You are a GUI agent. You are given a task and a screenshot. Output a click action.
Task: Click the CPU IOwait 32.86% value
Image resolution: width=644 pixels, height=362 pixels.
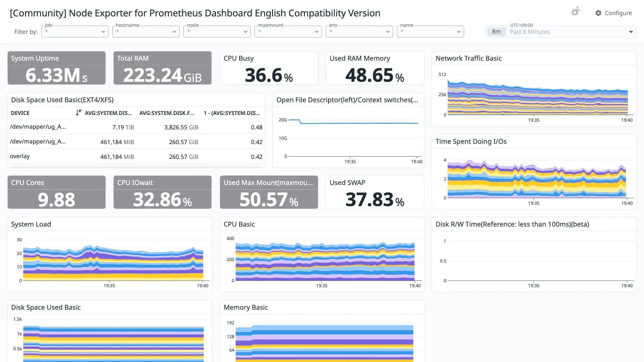(x=162, y=199)
